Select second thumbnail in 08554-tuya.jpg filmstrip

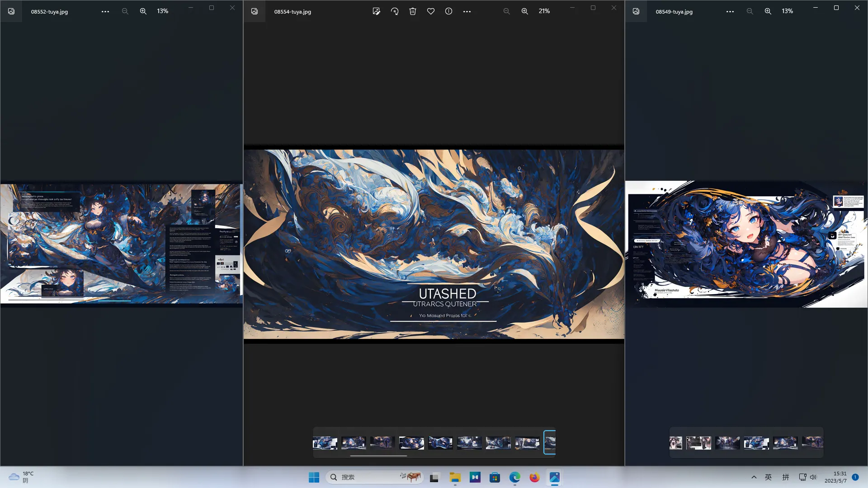354,443
